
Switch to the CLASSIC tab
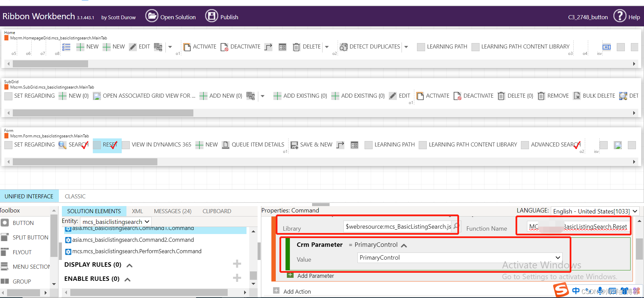75,196
